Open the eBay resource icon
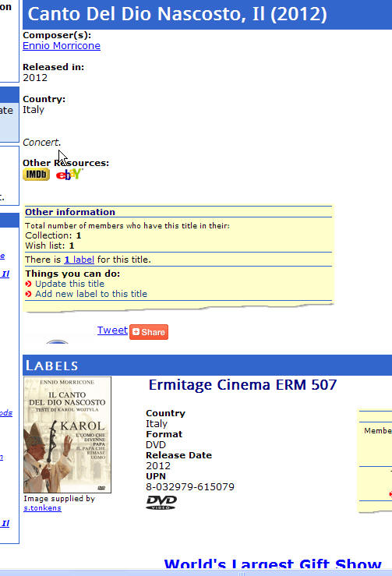The width and height of the screenshot is (392, 576). (x=69, y=174)
